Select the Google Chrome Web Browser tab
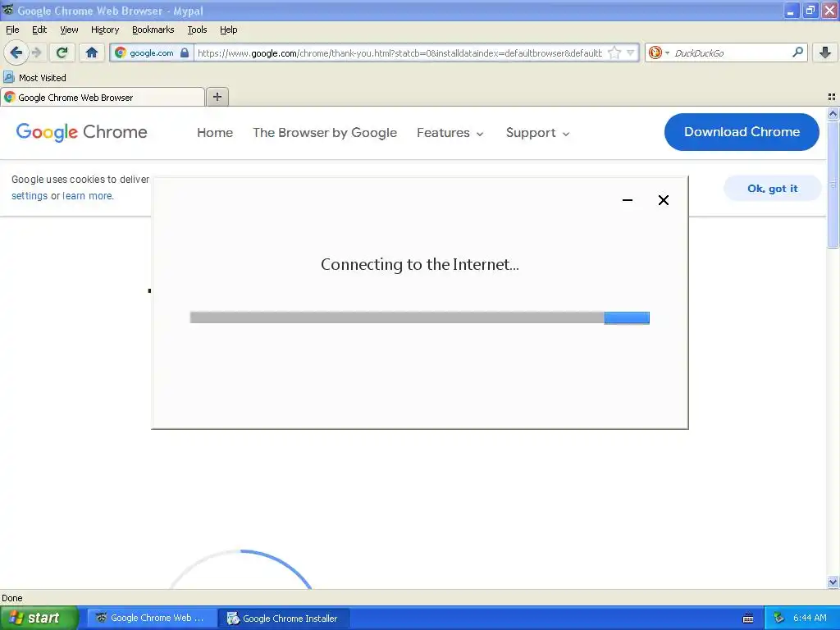The height and width of the screenshot is (630, 840). point(102,98)
